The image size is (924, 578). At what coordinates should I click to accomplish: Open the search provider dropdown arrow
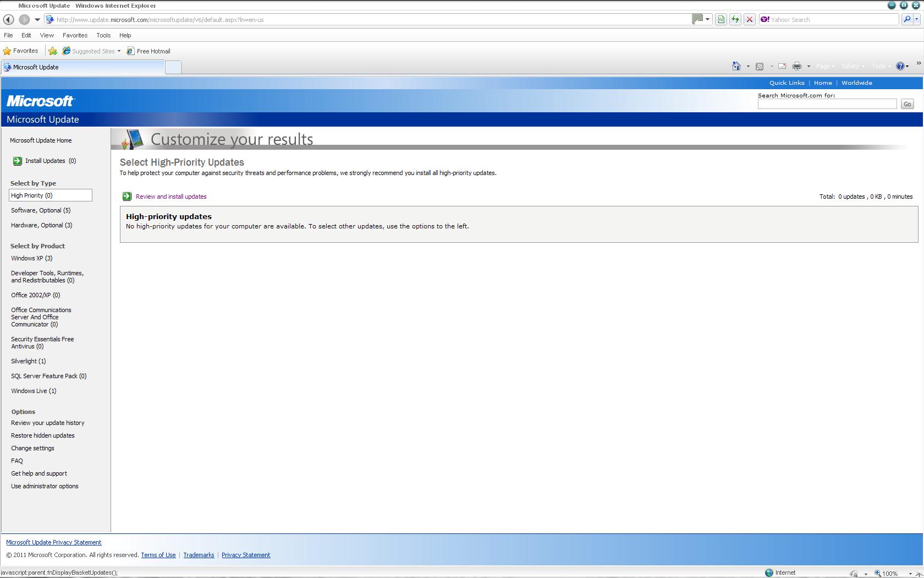click(917, 20)
